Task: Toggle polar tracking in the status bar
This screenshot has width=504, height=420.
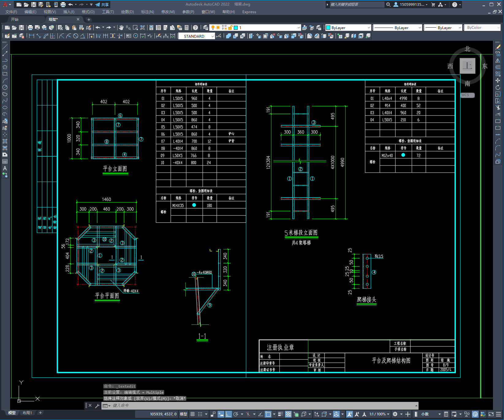Action: click(x=236, y=414)
